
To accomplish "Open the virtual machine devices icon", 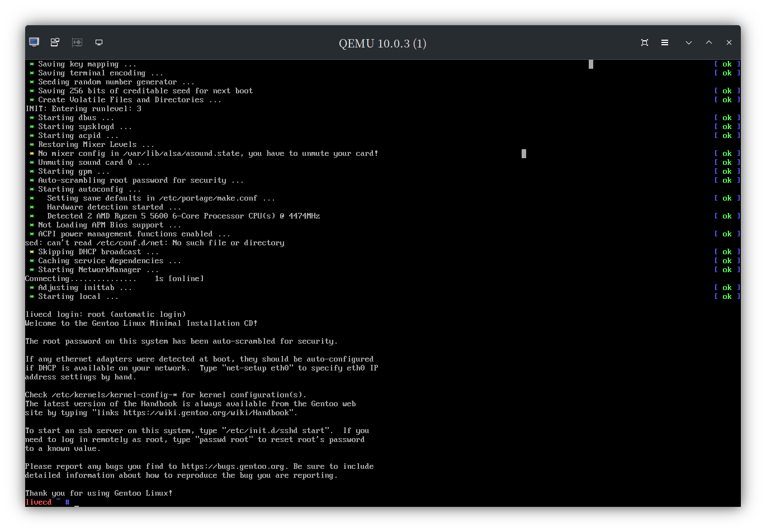I will click(x=55, y=42).
